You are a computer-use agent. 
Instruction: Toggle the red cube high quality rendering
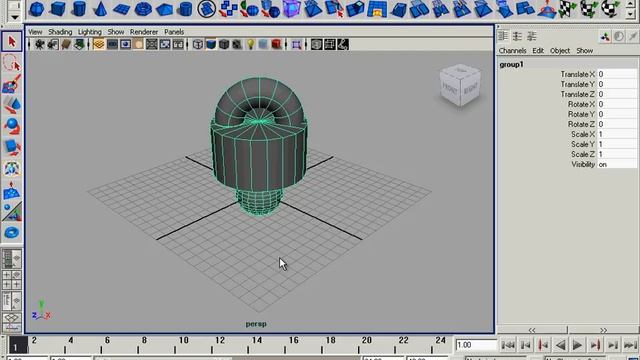point(276,44)
